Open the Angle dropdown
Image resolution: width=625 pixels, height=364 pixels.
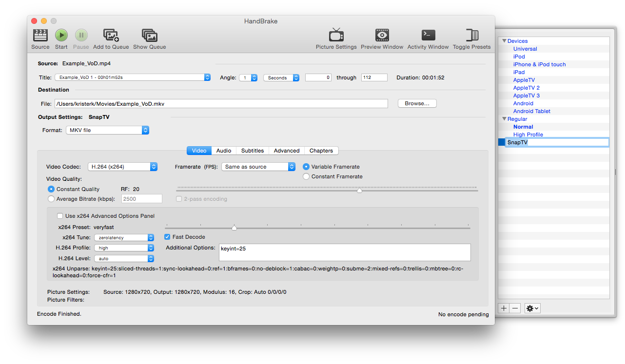248,77
